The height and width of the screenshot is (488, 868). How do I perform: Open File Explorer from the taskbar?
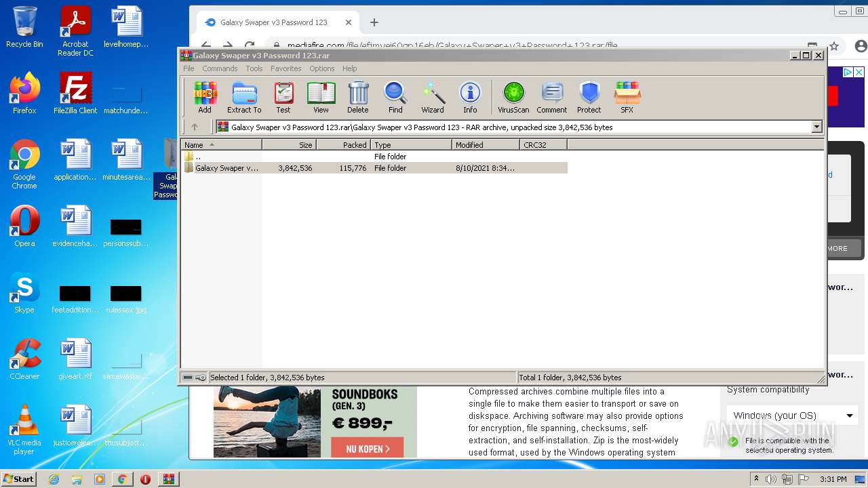pyautogui.click(x=77, y=479)
